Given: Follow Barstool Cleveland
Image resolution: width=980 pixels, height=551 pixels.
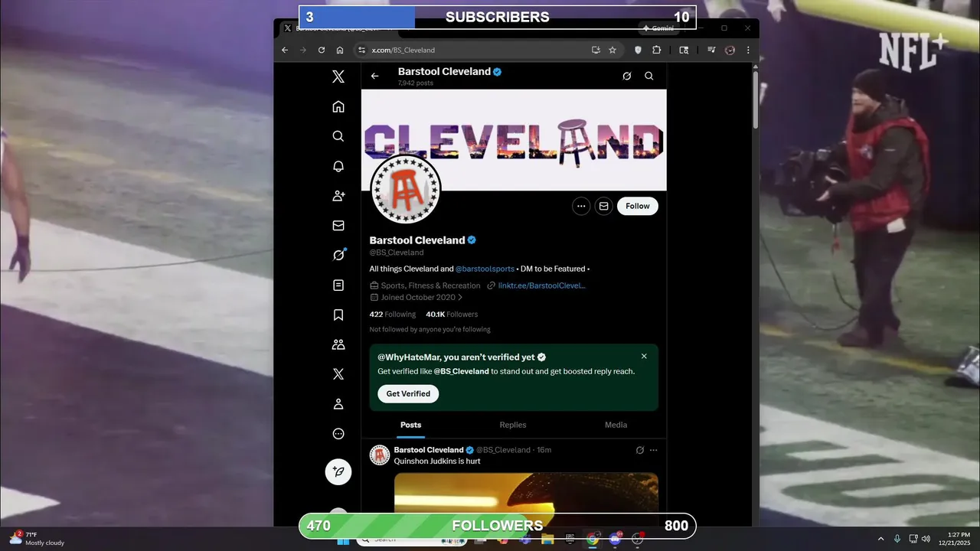Looking at the screenshot, I should coord(638,206).
